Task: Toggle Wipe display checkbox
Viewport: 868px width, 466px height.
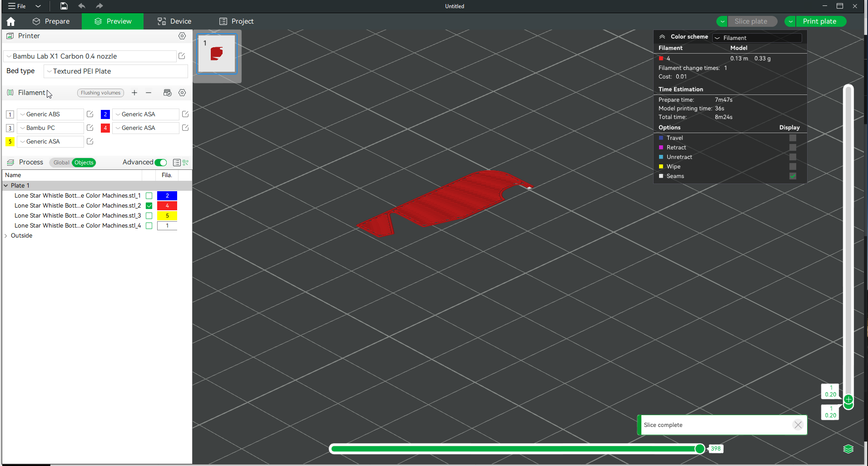Action: click(x=793, y=166)
